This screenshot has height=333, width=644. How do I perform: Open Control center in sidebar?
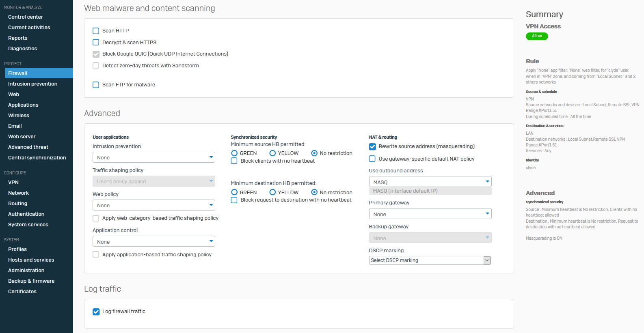pyautogui.click(x=26, y=17)
